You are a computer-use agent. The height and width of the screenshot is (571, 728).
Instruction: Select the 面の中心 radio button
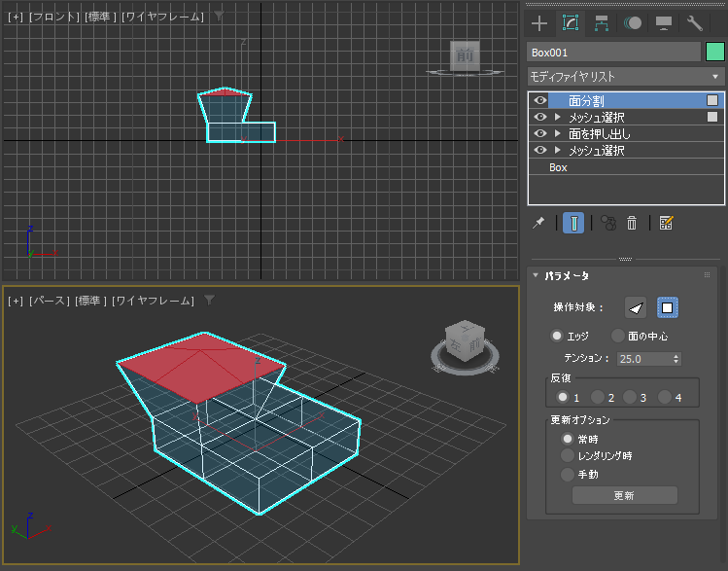[618, 336]
